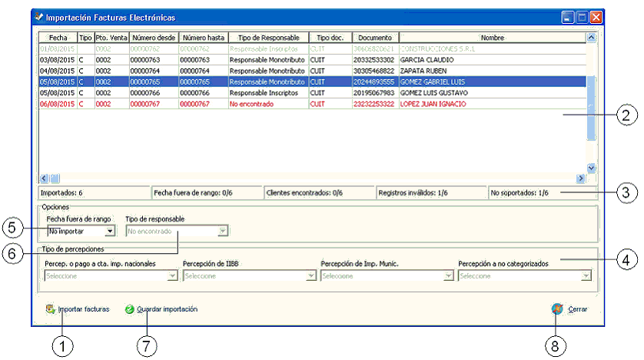The height and width of the screenshot is (360, 644).
Task: Click the Cerrar button icon
Action: (557, 309)
